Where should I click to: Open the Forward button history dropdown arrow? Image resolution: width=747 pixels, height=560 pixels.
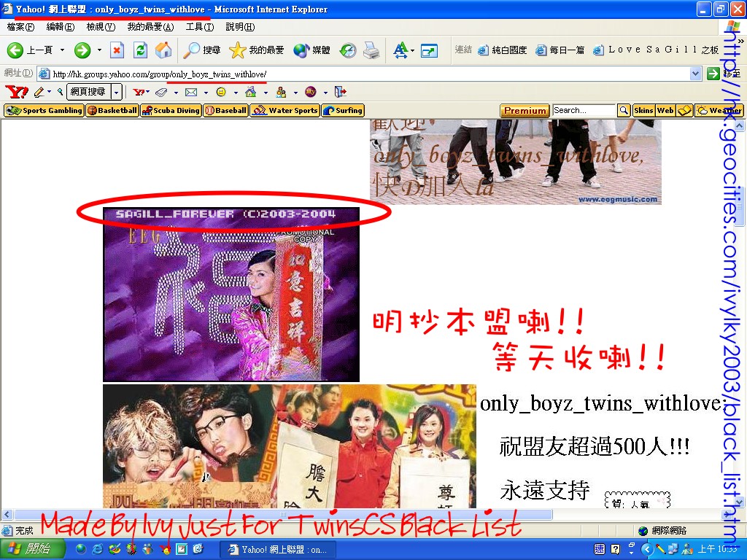click(99, 50)
